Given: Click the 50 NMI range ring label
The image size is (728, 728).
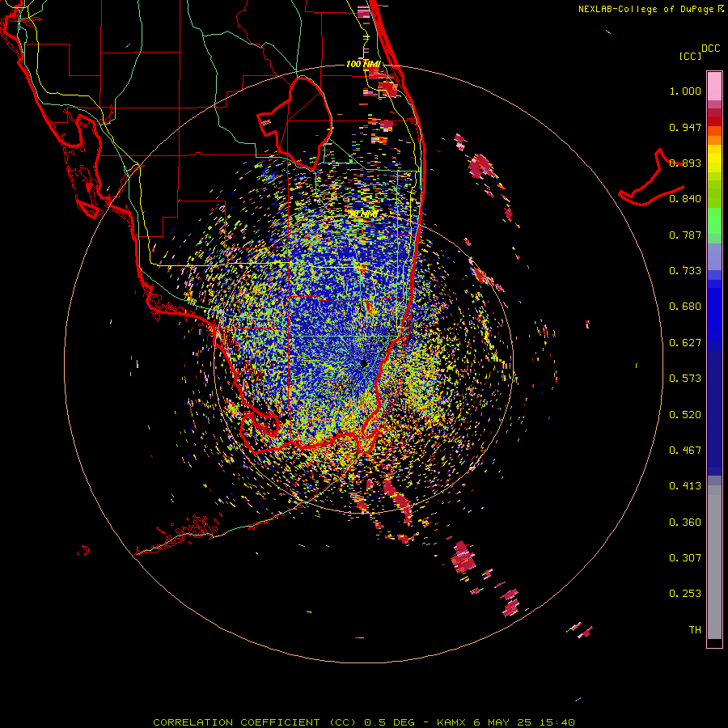Looking at the screenshot, I should coord(363,214).
